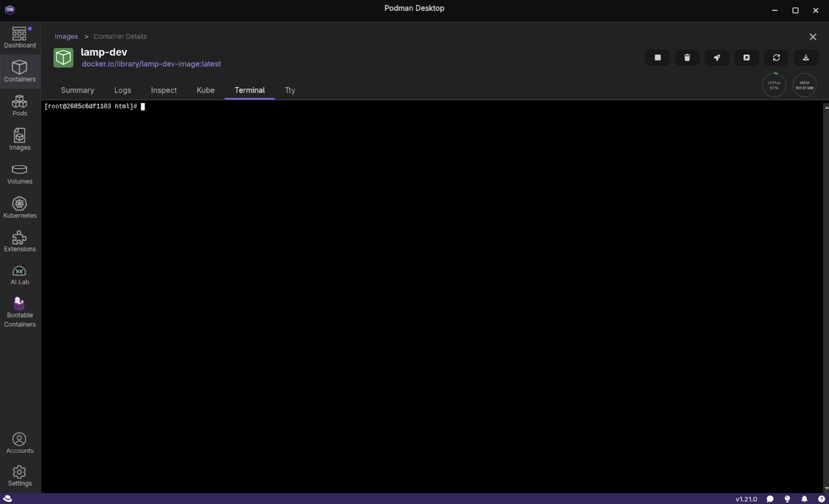The width and height of the screenshot is (829, 504).
Task: Restart the container with refresh icon
Action: [776, 58]
